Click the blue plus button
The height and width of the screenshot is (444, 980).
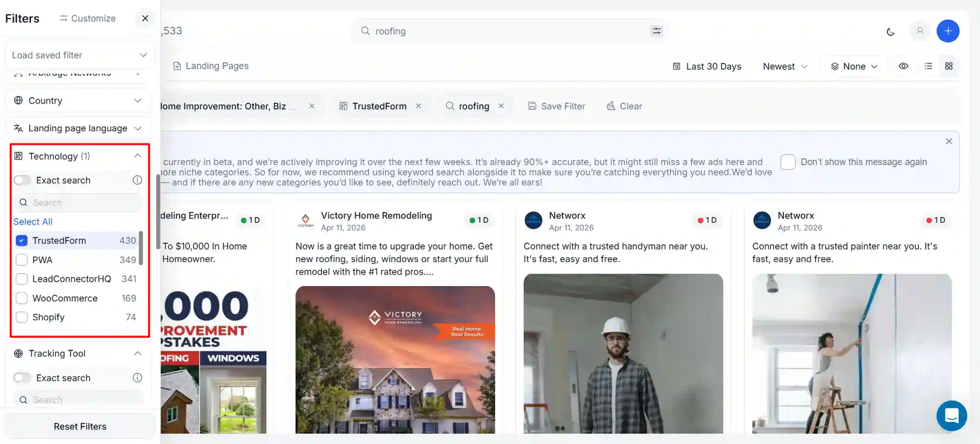point(948,31)
